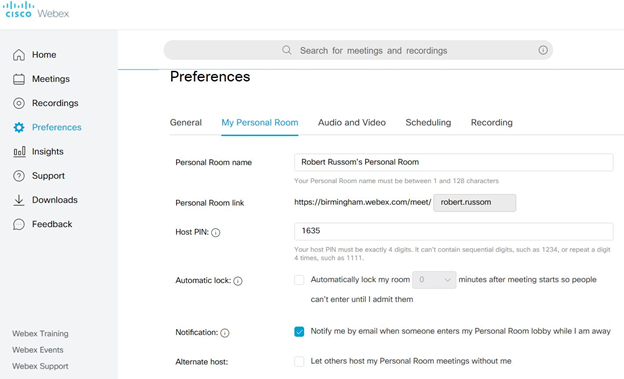The width and height of the screenshot is (624, 379).
Task: Click the Host PIN field showing 1635
Action: coord(454,231)
